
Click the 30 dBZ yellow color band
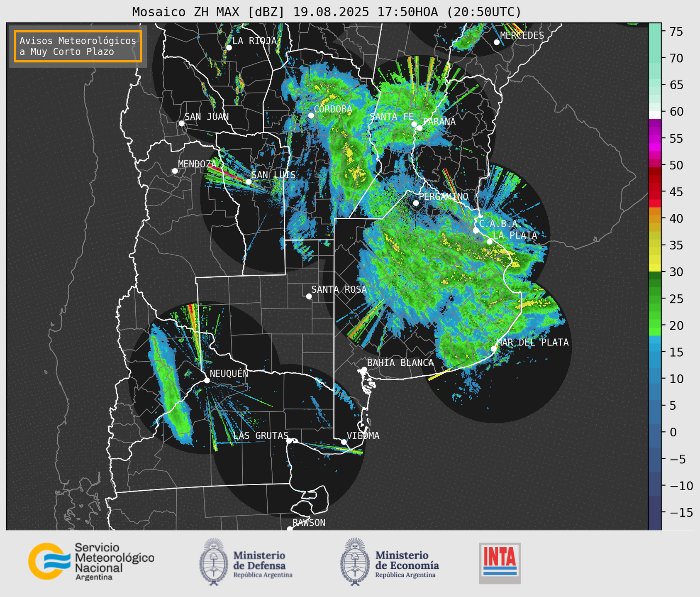coord(655,268)
